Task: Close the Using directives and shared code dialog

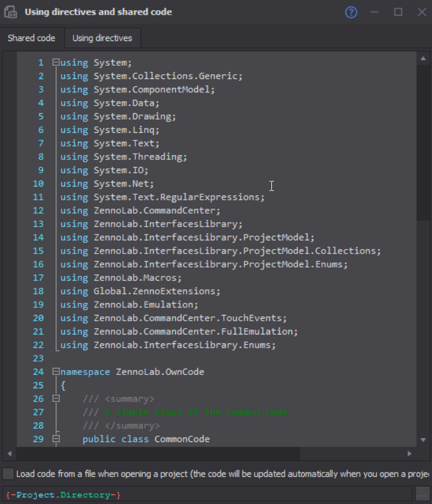Action: pyautogui.click(x=422, y=12)
